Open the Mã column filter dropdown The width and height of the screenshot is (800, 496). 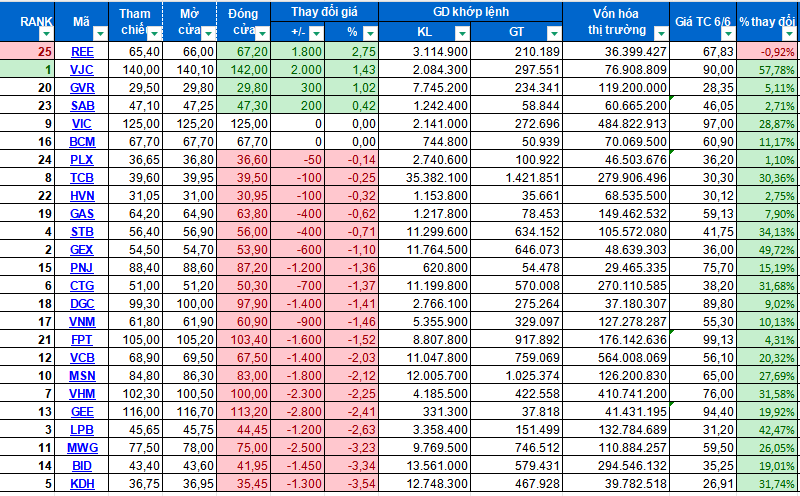(x=100, y=34)
